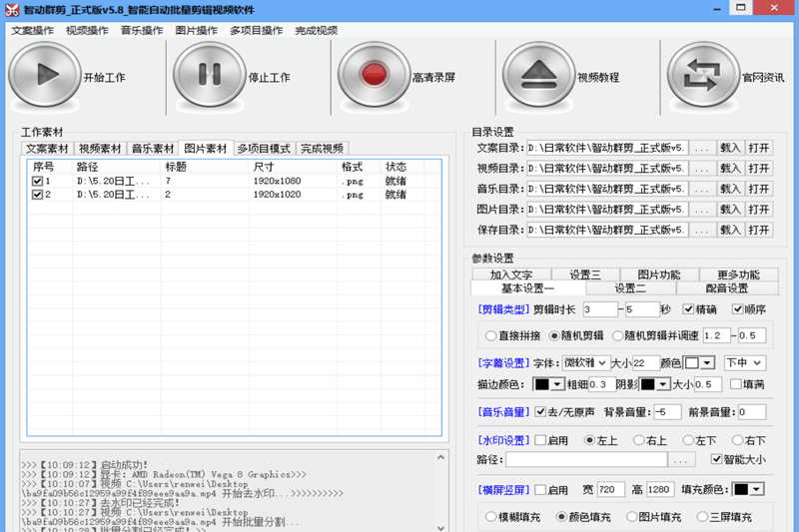
Task: Uncheck the 精确 checkbox
Action: (x=689, y=309)
